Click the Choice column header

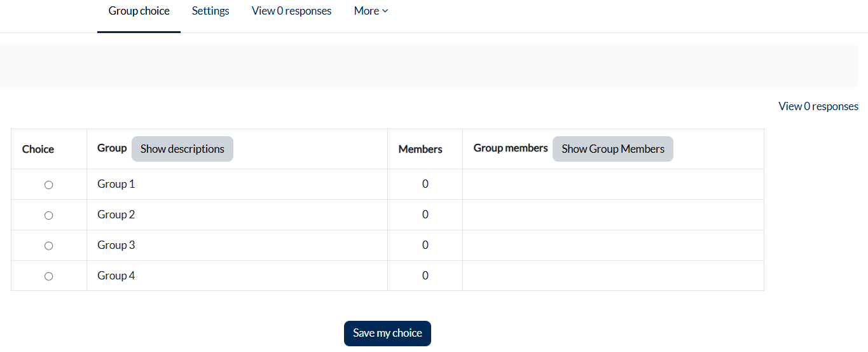[x=38, y=149]
